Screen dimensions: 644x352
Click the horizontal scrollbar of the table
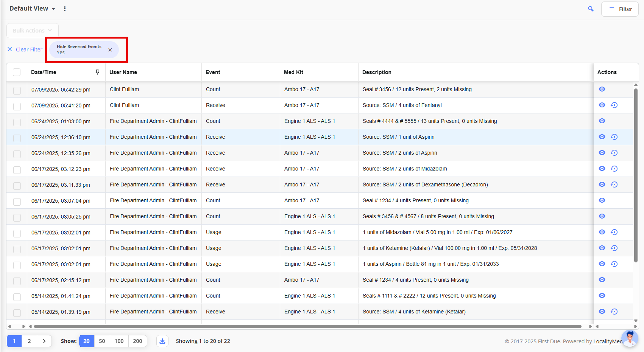307,326
